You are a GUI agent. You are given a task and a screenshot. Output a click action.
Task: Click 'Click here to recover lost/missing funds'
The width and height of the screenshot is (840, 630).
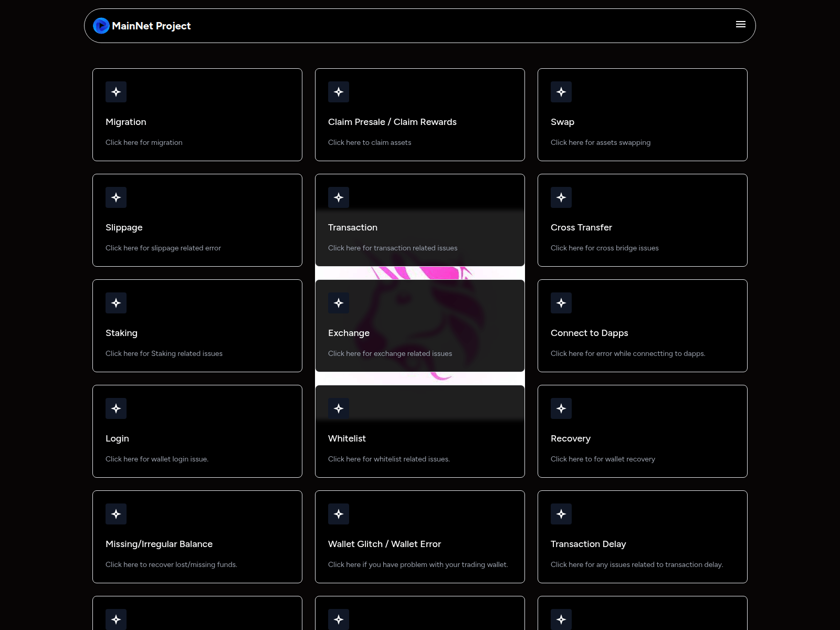[x=171, y=564]
